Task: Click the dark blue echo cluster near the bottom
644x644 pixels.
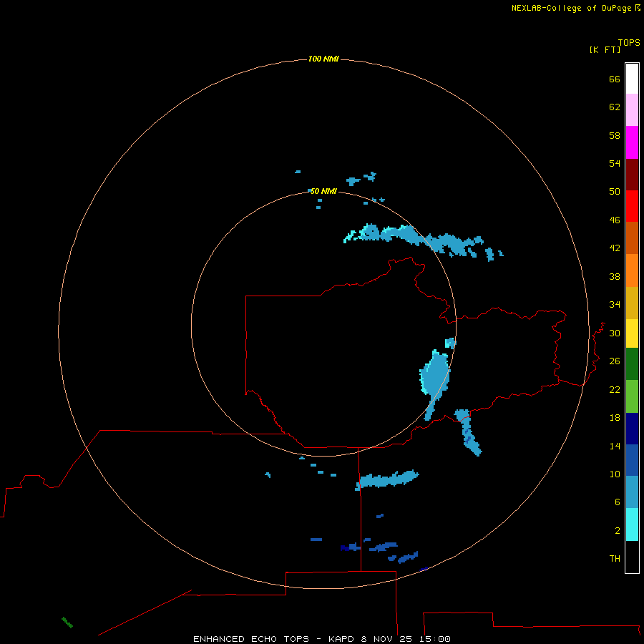Action: click(380, 550)
